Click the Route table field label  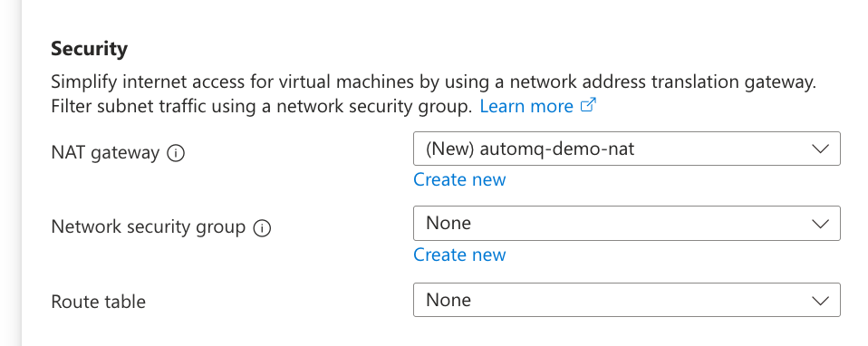(x=99, y=303)
